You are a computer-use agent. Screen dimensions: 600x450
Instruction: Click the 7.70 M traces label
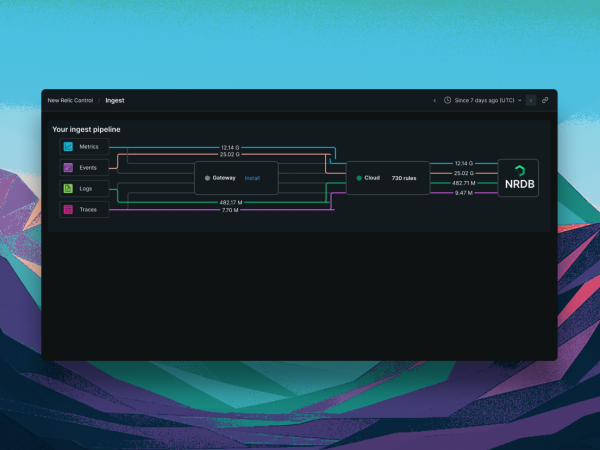click(x=230, y=210)
